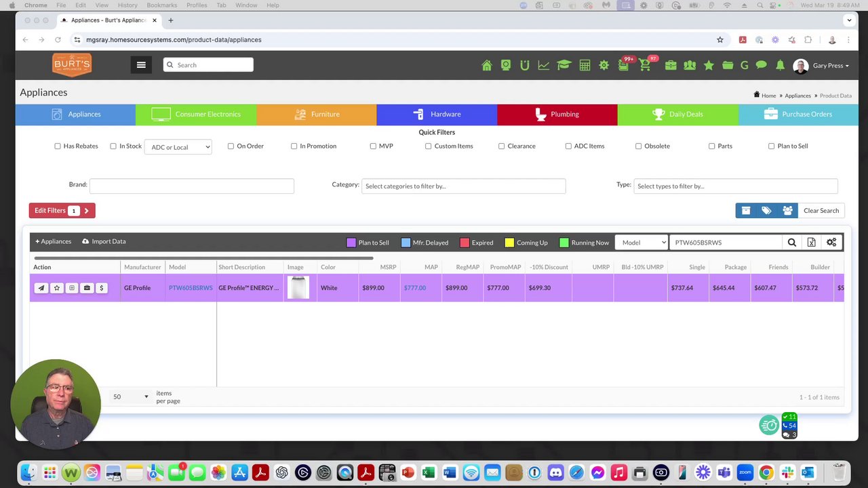Open the shopping cart with 97 badge

pyautogui.click(x=645, y=65)
